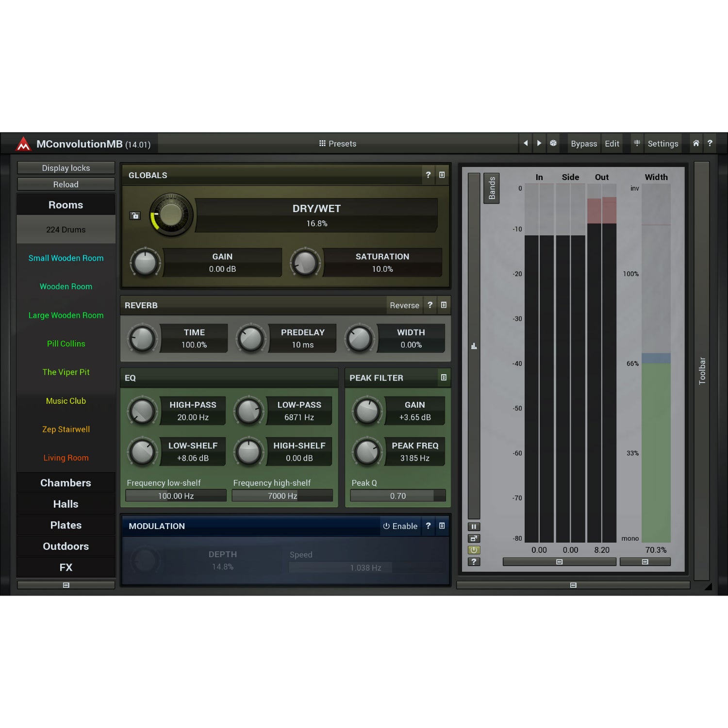This screenshot has width=728, height=728.
Task: Toggle the Bands view button
Action: [x=492, y=188]
